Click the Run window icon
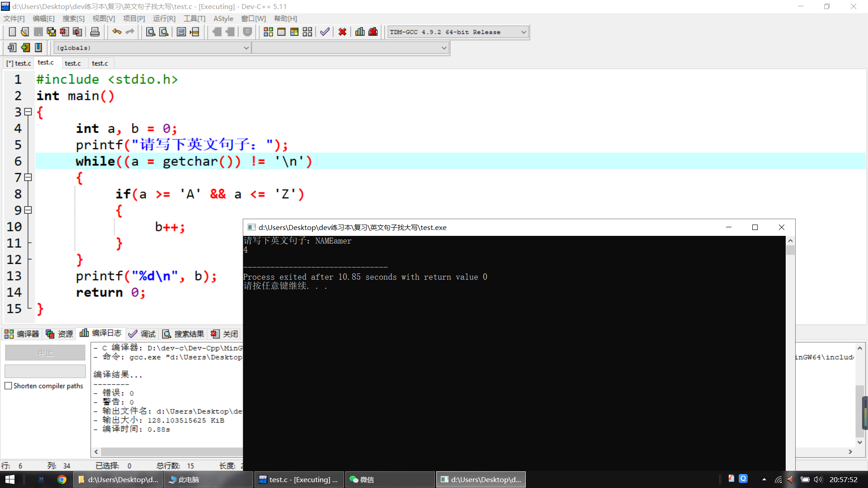 click(281, 32)
